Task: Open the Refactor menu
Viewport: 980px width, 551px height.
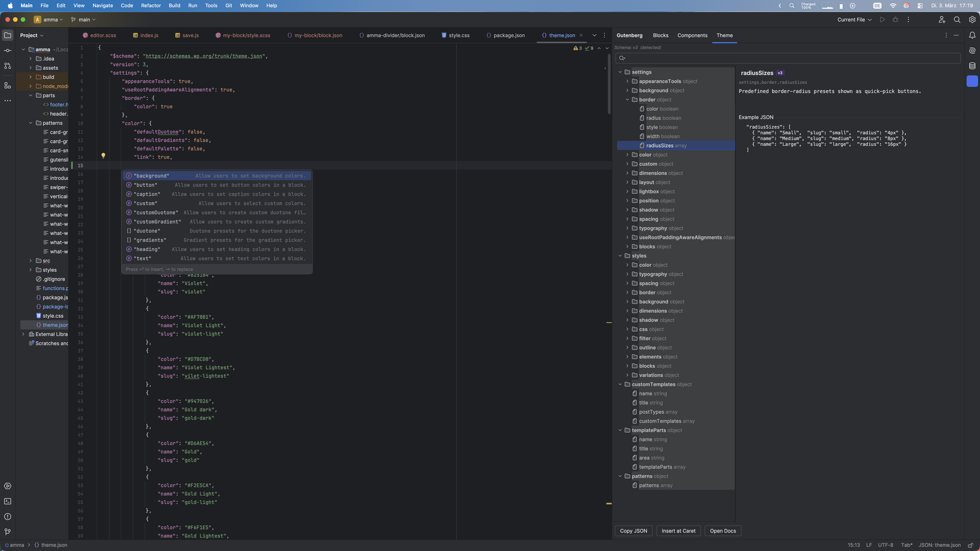Action: 151,6
